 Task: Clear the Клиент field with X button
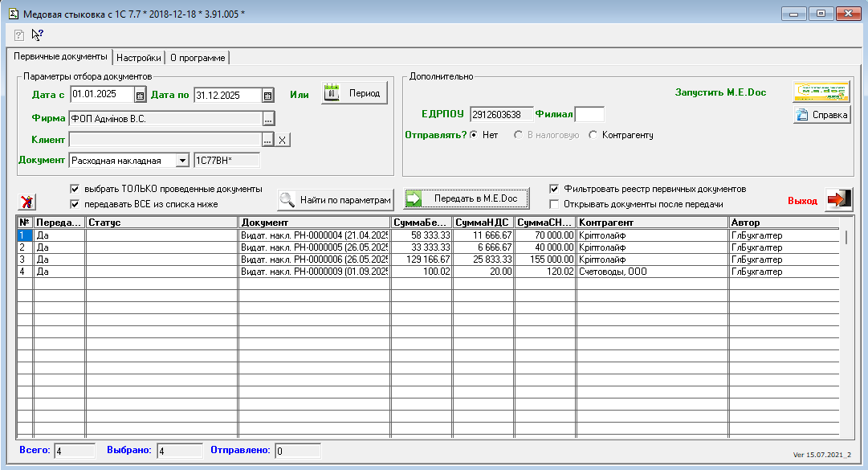[x=283, y=140]
